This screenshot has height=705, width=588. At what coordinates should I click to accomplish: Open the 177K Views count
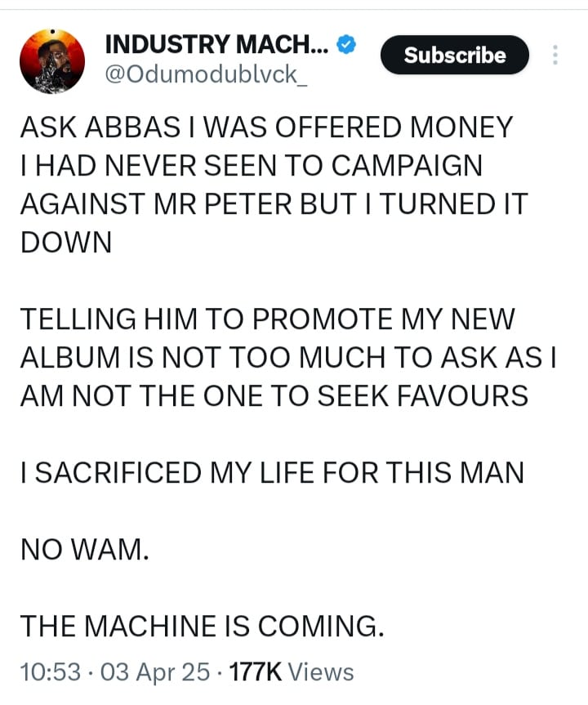292,672
